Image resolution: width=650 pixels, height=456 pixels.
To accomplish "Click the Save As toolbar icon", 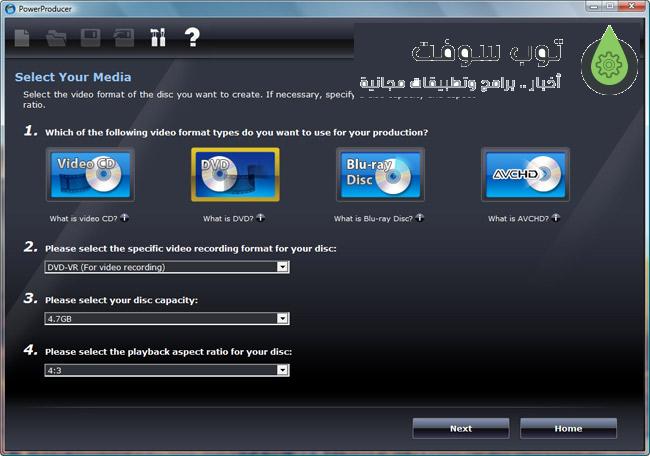I will point(124,38).
